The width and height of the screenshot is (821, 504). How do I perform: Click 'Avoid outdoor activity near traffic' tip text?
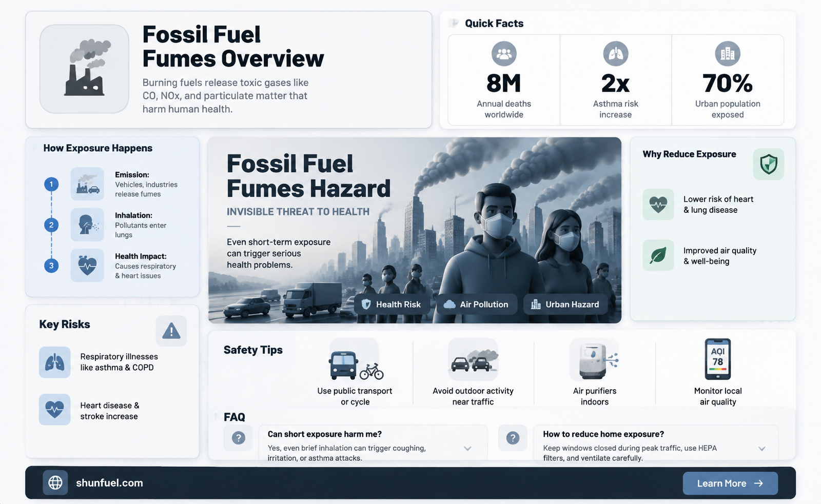(x=473, y=396)
